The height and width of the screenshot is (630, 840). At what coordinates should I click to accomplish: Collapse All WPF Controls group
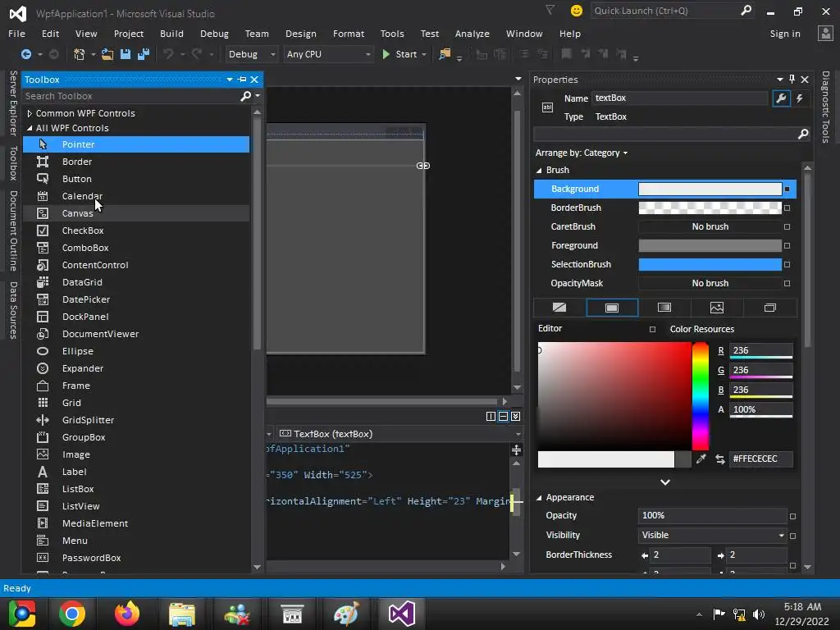[30, 128]
